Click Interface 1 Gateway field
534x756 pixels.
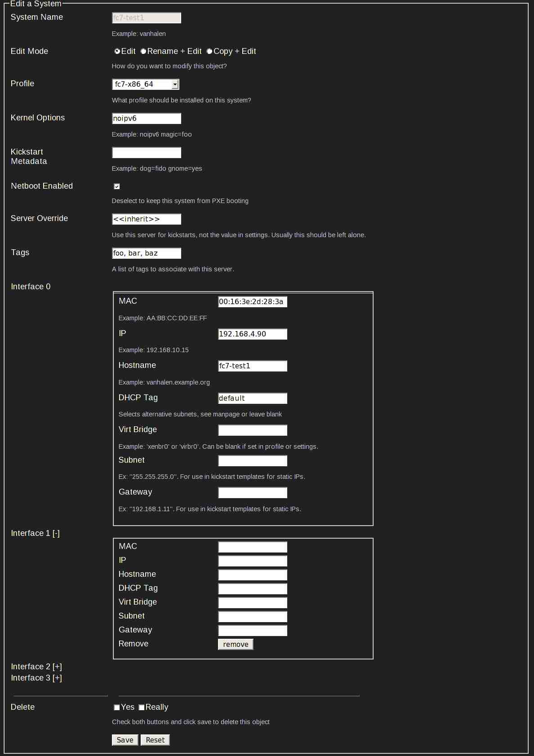pos(253,631)
